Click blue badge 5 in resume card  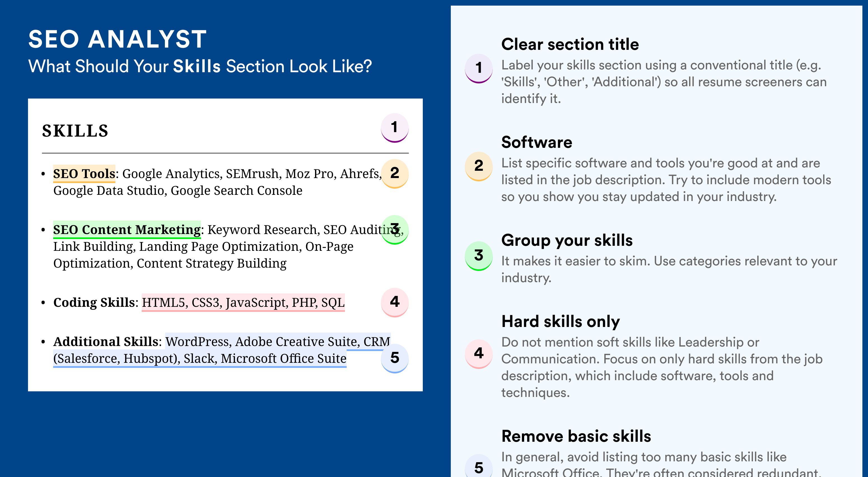[395, 358]
